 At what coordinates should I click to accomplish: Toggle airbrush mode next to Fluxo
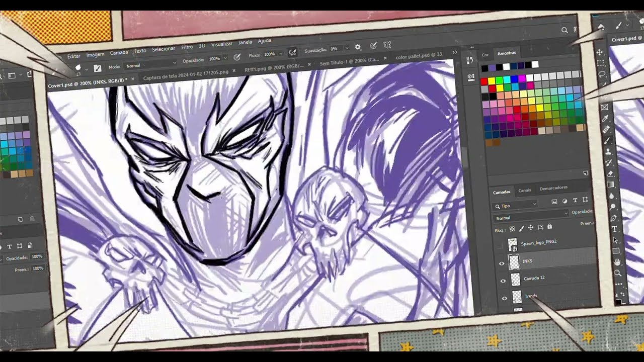pos(292,52)
